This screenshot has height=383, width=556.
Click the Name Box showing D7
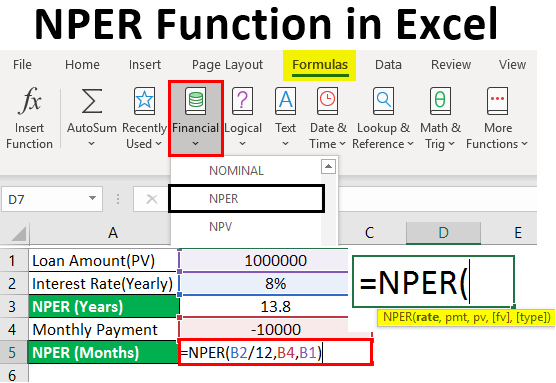[52, 199]
